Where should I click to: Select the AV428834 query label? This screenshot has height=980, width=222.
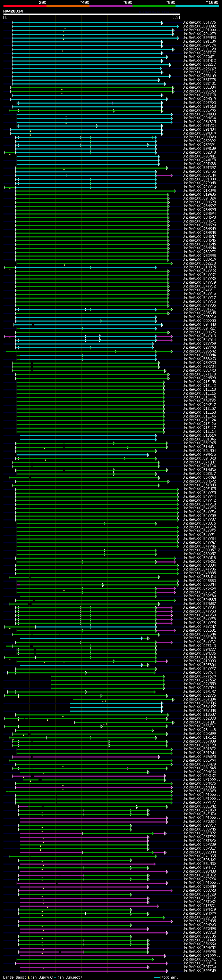click(x=13, y=11)
